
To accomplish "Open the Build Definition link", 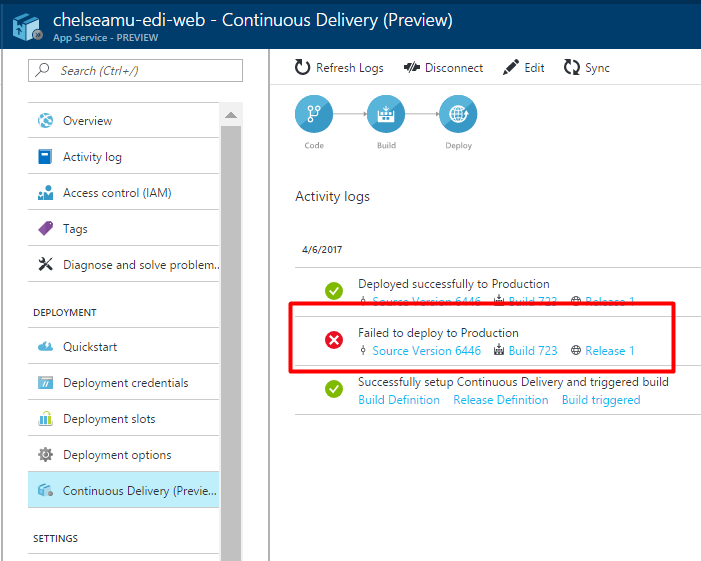I will tap(399, 400).
